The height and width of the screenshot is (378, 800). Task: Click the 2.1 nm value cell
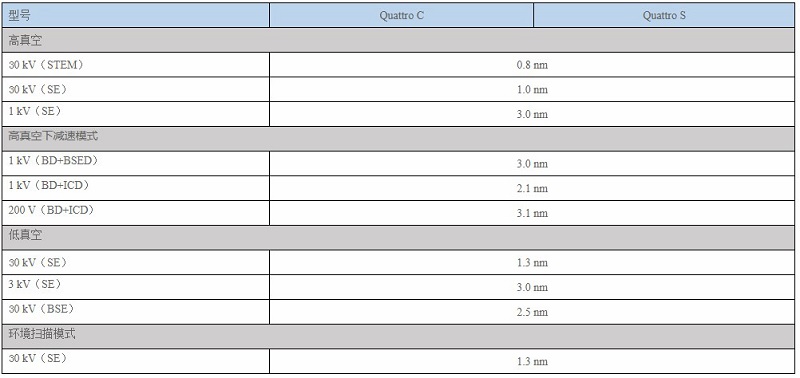pos(532,188)
